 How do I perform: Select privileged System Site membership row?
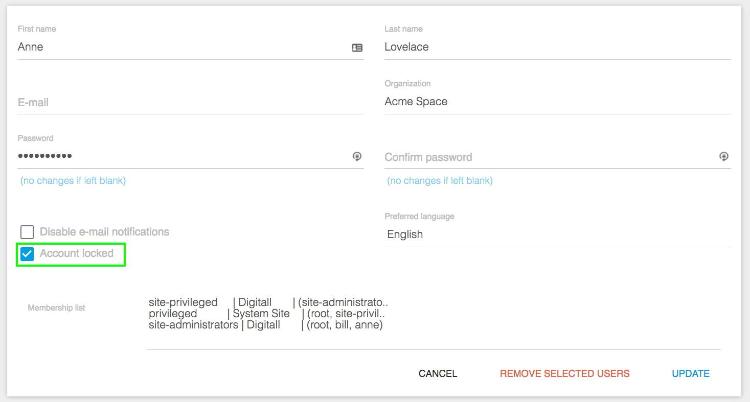pos(267,313)
